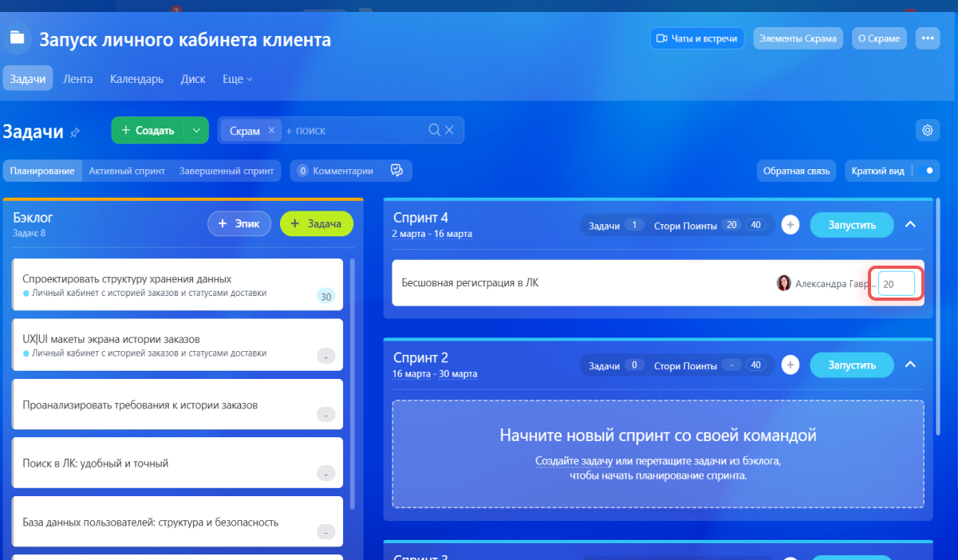
Task: Collapse the Спринт 4 section
Action: [911, 225]
